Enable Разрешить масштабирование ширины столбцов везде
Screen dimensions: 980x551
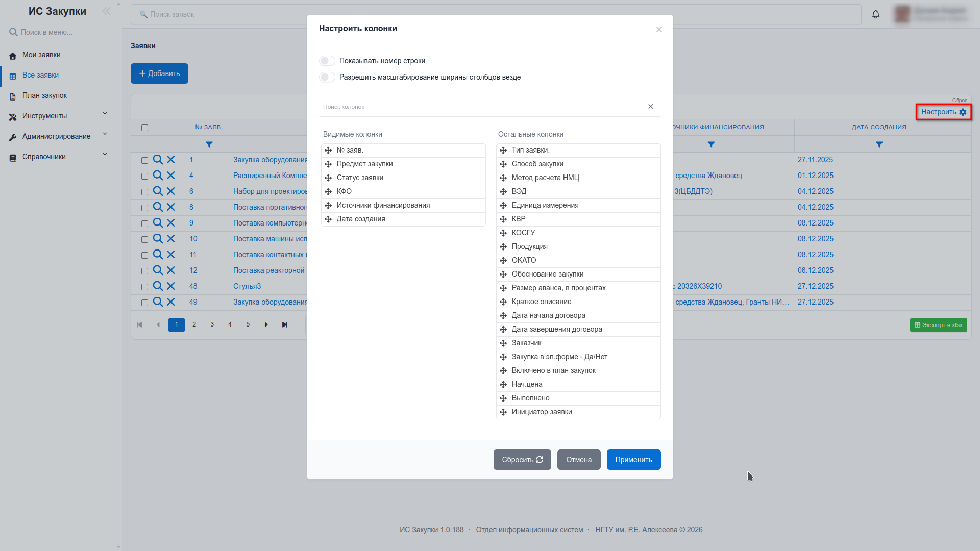pos(327,77)
